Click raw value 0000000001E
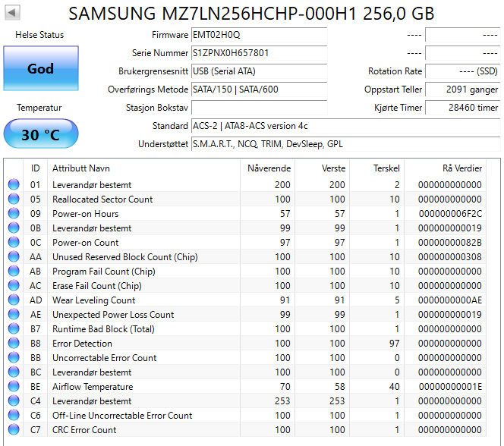This screenshot has height=446, width=504. point(450,387)
